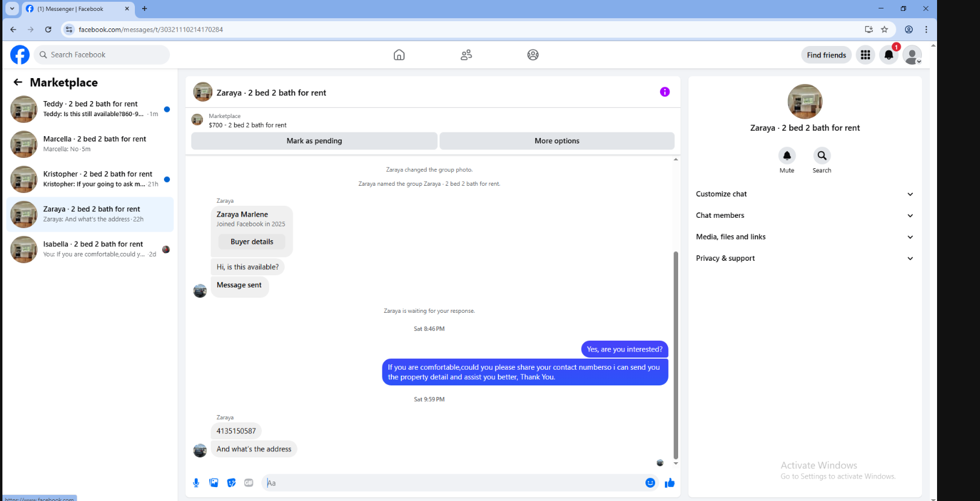Viewport: 980px width, 501px height.
Task: Search in conversation magnifier icon
Action: click(822, 156)
